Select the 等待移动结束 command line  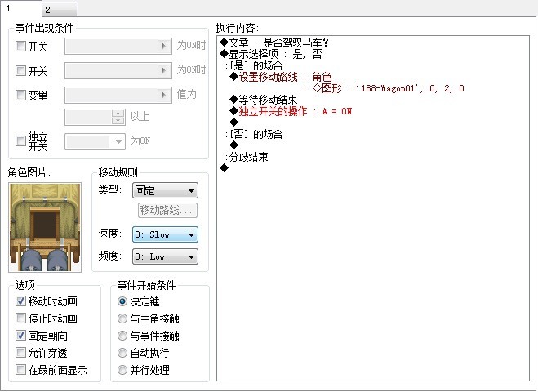click(x=264, y=100)
